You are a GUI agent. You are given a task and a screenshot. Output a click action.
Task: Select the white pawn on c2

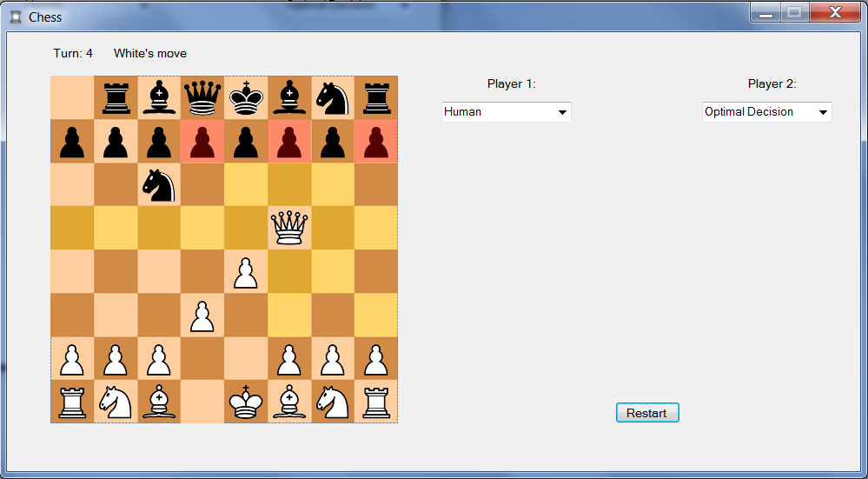point(159,359)
